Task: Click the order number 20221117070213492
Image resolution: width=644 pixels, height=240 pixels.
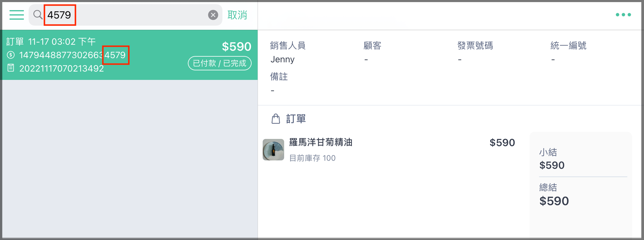Action: coord(62,68)
